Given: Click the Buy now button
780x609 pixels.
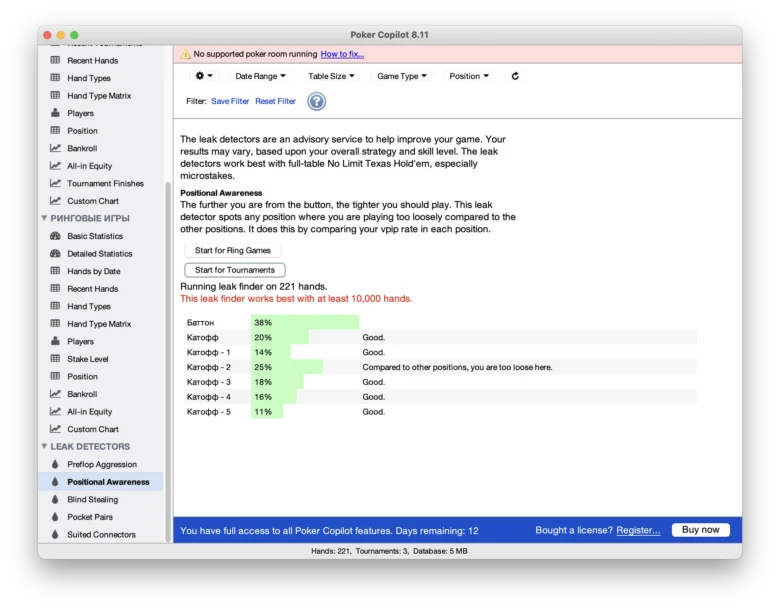Looking at the screenshot, I should 700,530.
